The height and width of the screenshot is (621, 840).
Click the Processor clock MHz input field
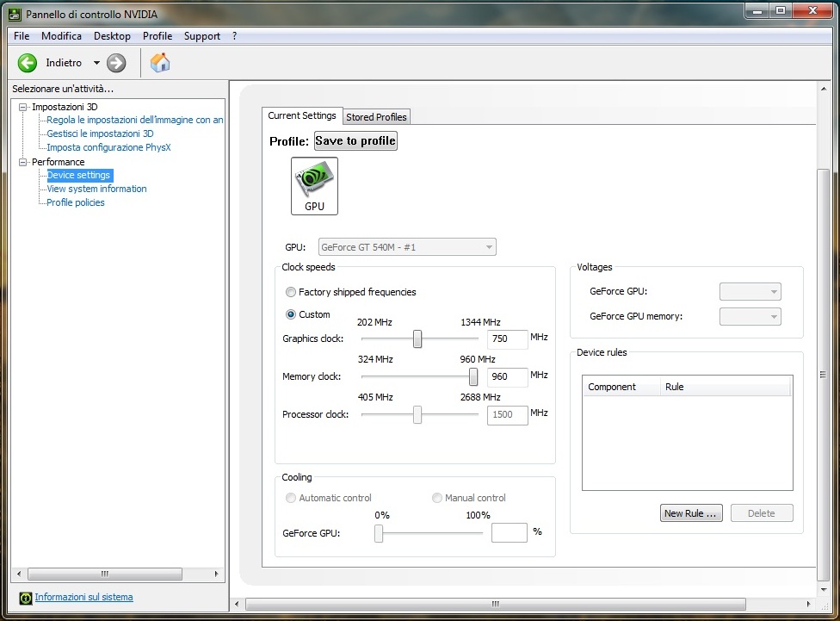pyautogui.click(x=507, y=414)
